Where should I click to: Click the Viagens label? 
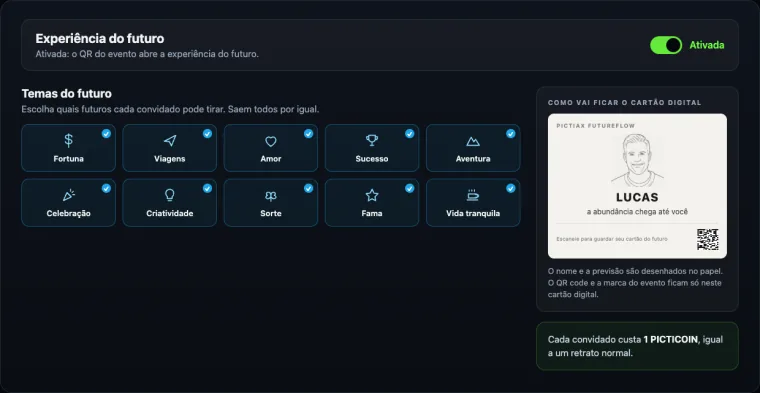click(170, 159)
